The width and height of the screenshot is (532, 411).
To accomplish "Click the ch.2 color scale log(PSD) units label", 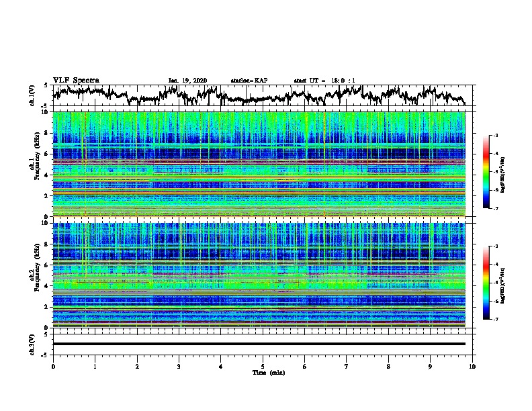I will tap(503, 285).
